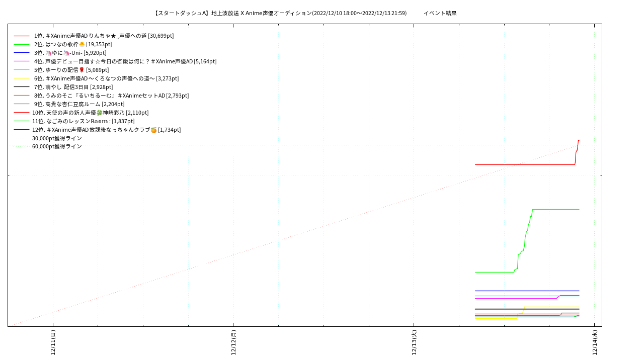644x362 pixels.
Task: Click the 12/14(水) axis label
Action: 595,342
